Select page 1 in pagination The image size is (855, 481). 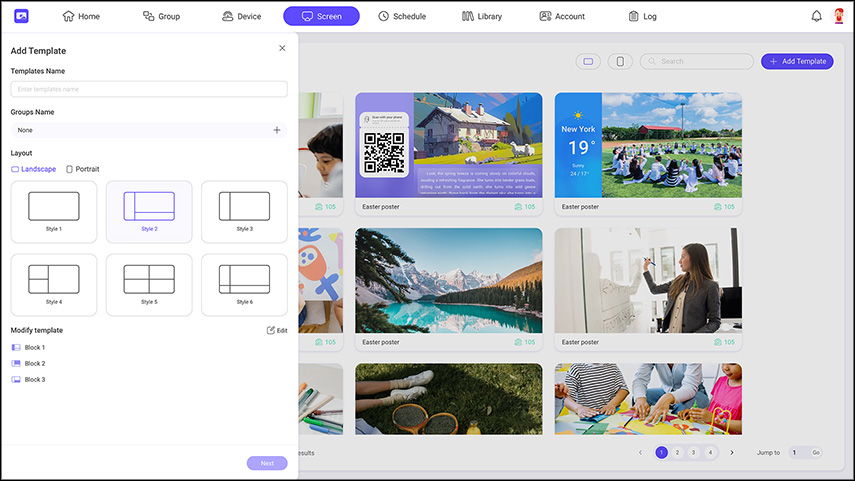point(661,453)
